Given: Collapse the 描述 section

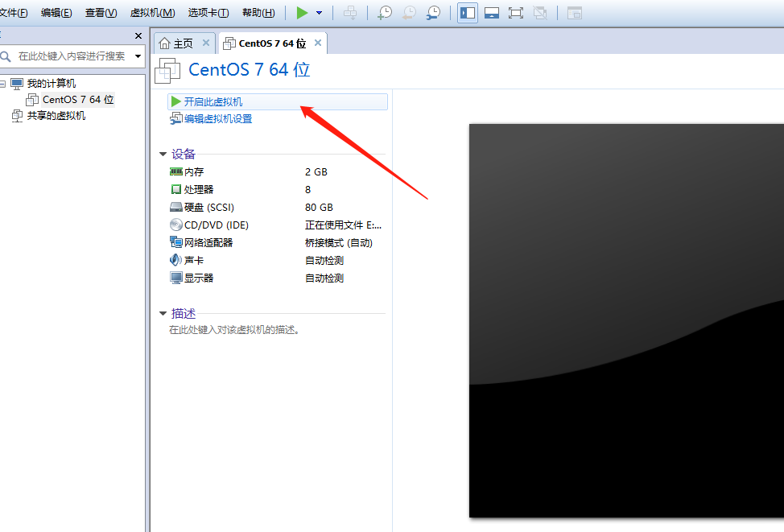Looking at the screenshot, I should 163,314.
